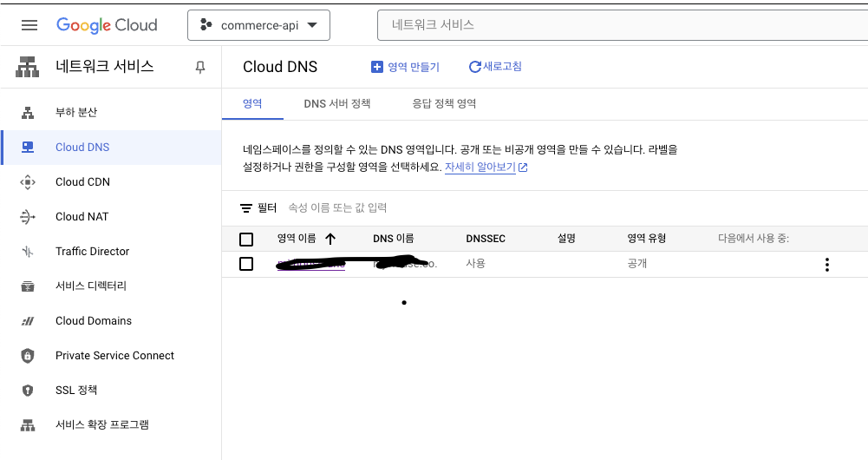Focus the 네트워크 서비스 search field

click(623, 25)
